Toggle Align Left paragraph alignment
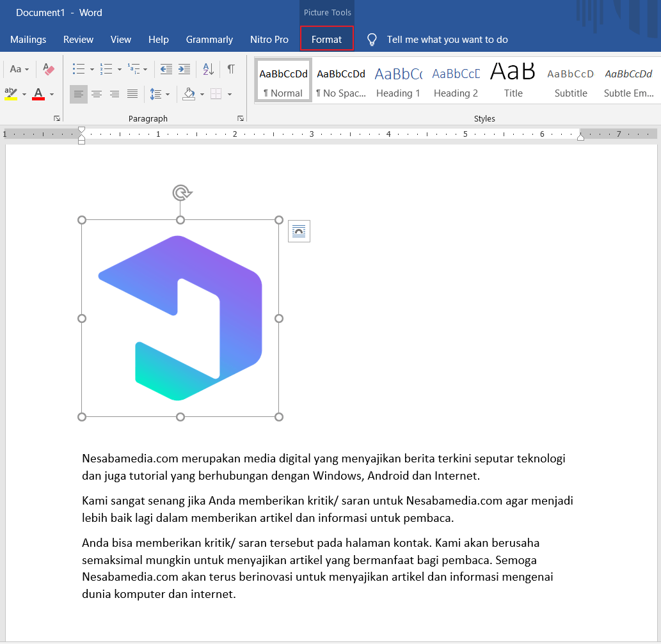661x644 pixels. coord(79,95)
